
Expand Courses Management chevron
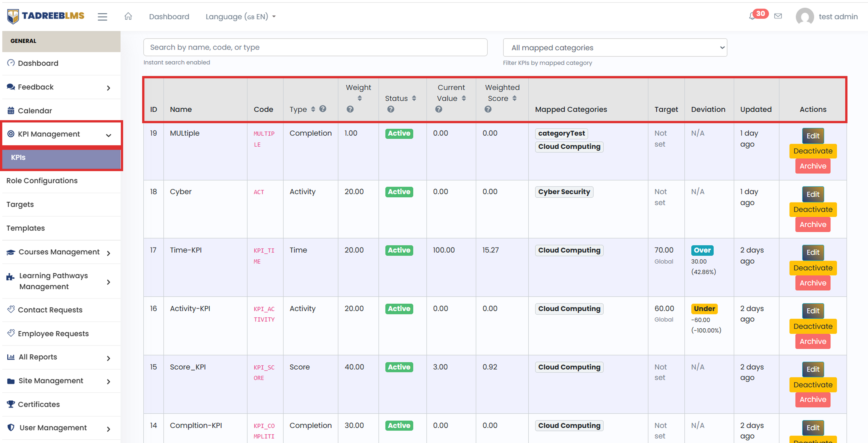[108, 253]
